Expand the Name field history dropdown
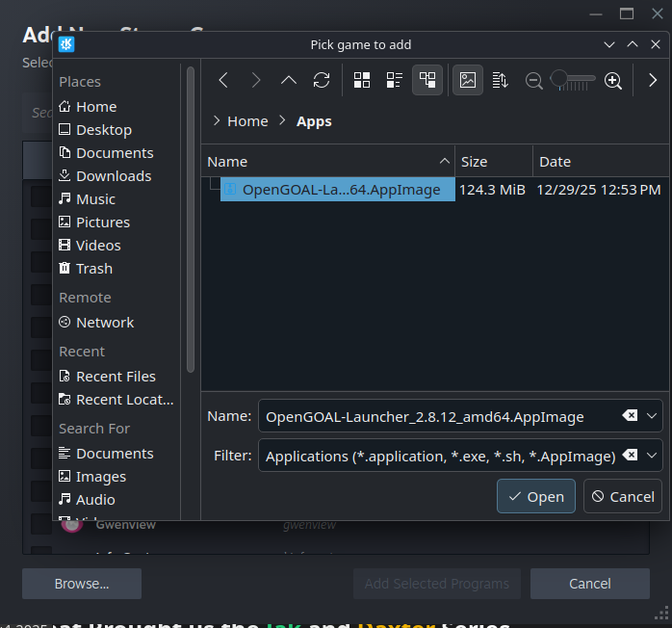Viewport: 672px width, 628px height. pyautogui.click(x=653, y=416)
